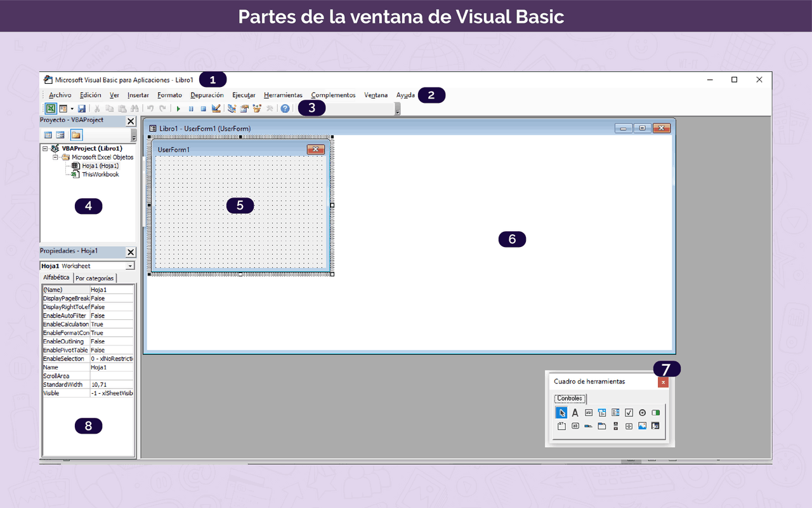812x508 pixels.
Task: Choose the ToggleButton control in the toolbox
Action: tap(655, 413)
